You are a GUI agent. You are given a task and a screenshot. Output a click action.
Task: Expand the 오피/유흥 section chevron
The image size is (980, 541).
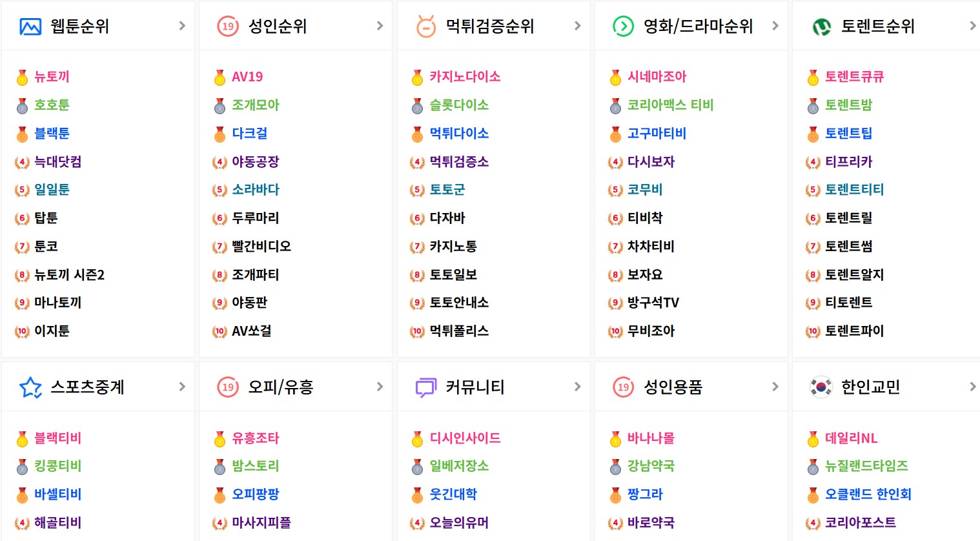pos(380,387)
